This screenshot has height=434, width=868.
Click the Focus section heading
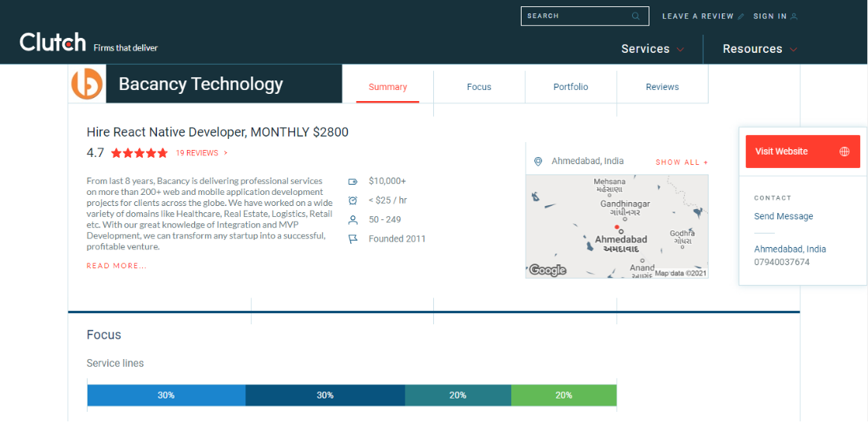coord(104,335)
